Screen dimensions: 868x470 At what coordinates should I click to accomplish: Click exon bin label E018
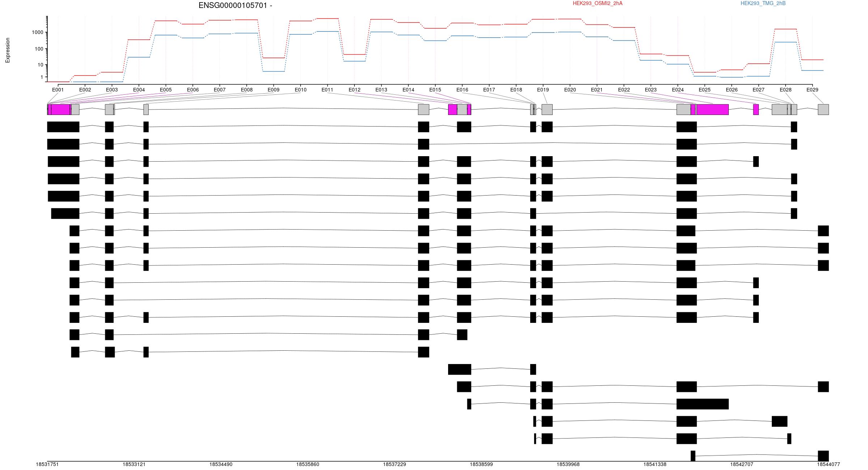516,90
